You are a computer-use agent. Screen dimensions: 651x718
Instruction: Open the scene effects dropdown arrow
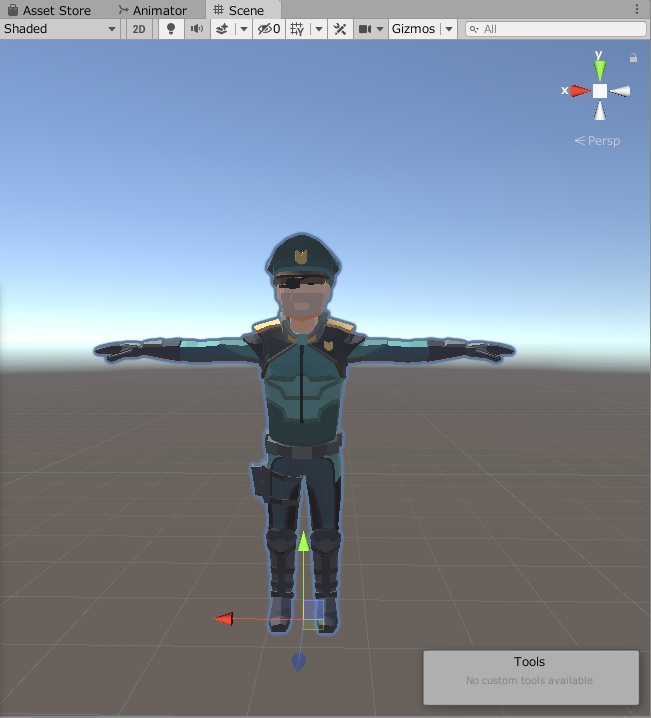click(244, 29)
